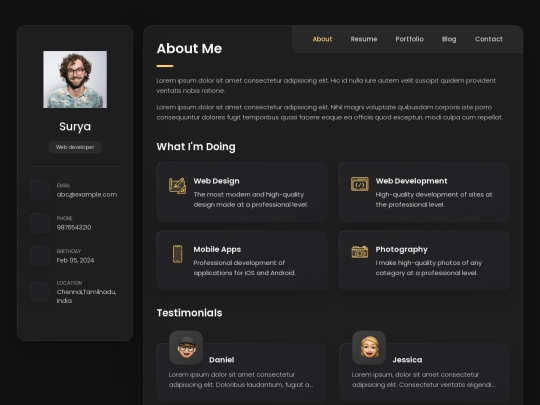Click the name Surya in sidebar

pyautogui.click(x=75, y=126)
